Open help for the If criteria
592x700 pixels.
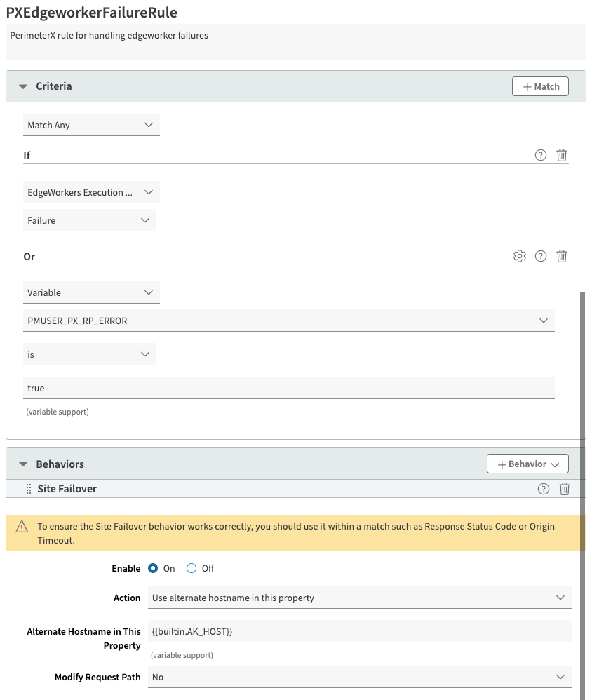coord(541,156)
